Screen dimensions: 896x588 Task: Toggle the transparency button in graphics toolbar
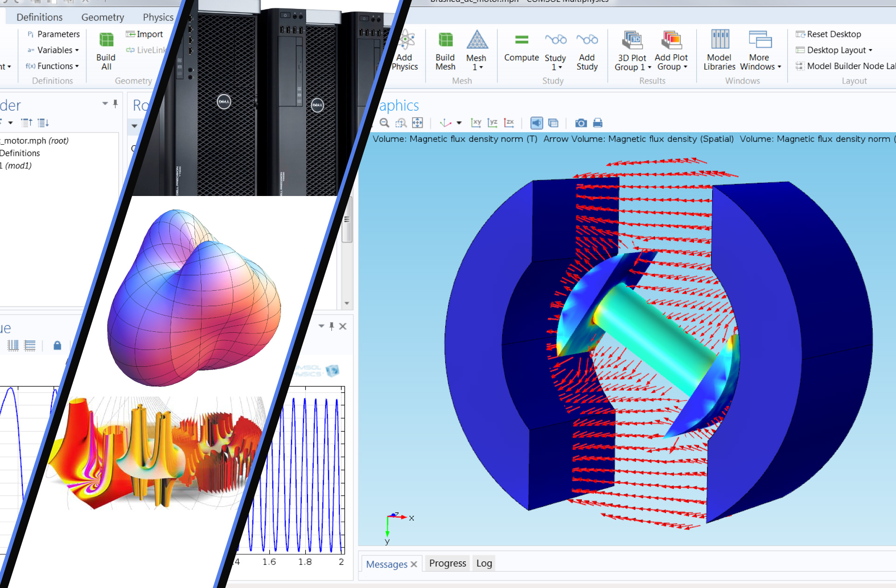pos(553,123)
